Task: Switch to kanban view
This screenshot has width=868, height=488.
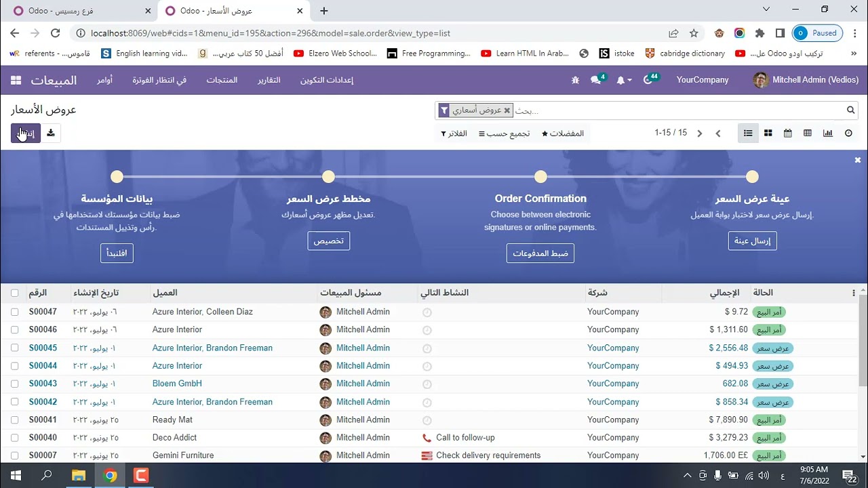Action: coord(768,133)
